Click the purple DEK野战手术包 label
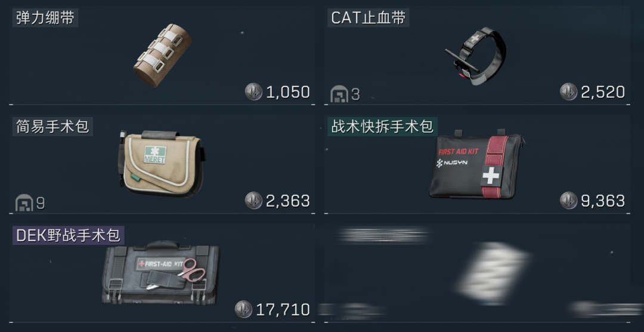This screenshot has width=644, height=332. (x=68, y=236)
